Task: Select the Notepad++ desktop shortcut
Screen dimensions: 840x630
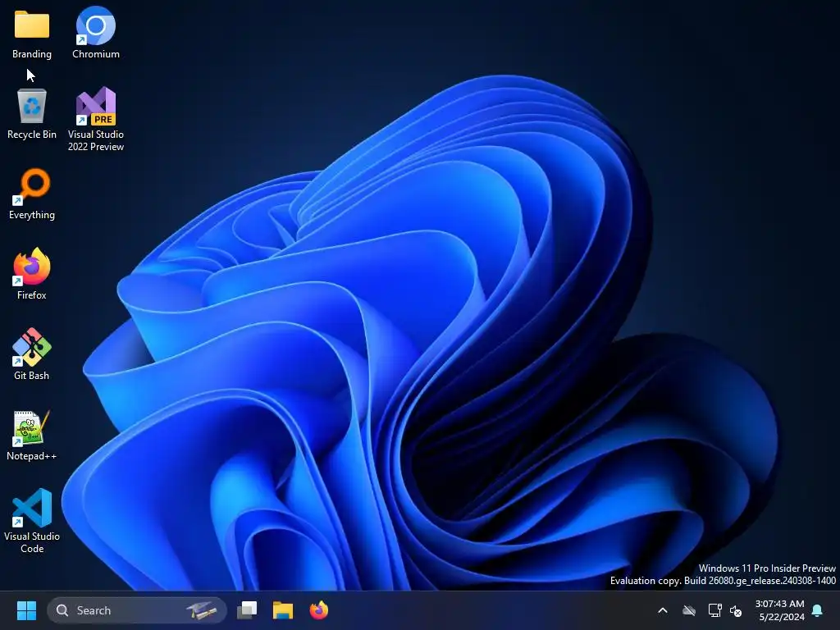Action: (x=32, y=435)
